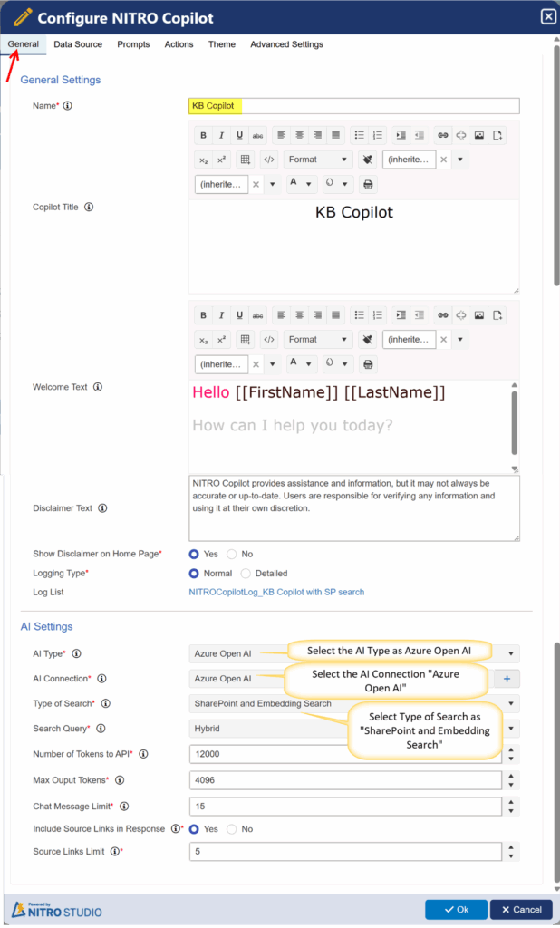Click Bold in the Copilot Title toolbar
Viewport: 560px width, 928px height.
203,135
